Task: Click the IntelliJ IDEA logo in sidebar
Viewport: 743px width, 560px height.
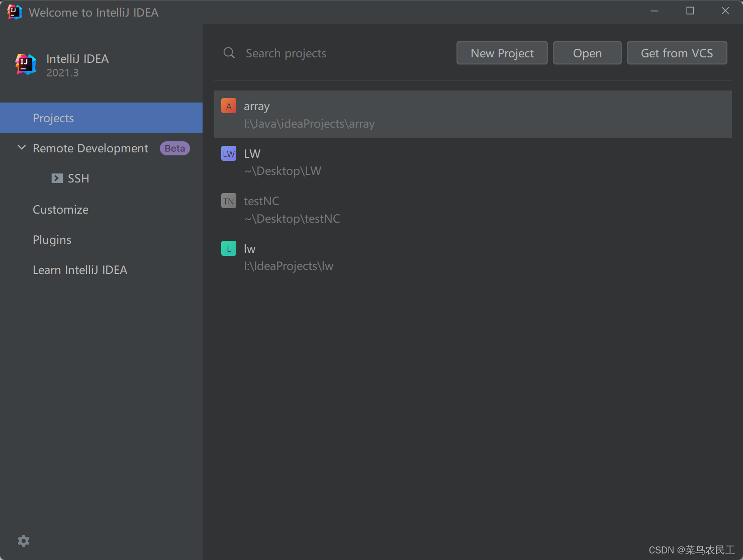Action: pyautogui.click(x=26, y=64)
